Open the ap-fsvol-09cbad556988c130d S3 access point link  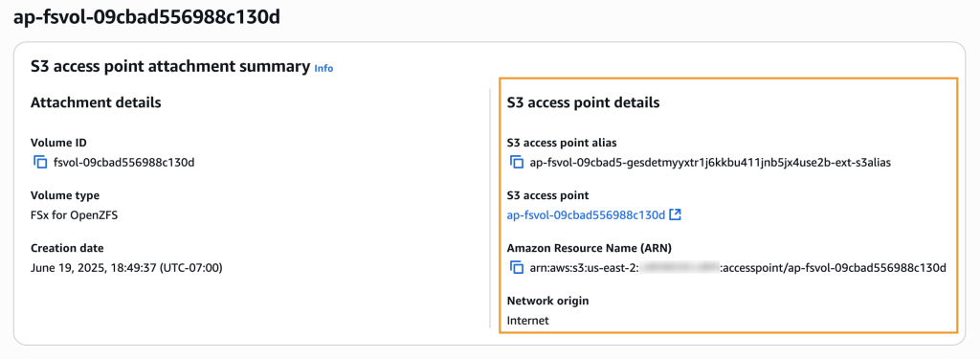587,215
